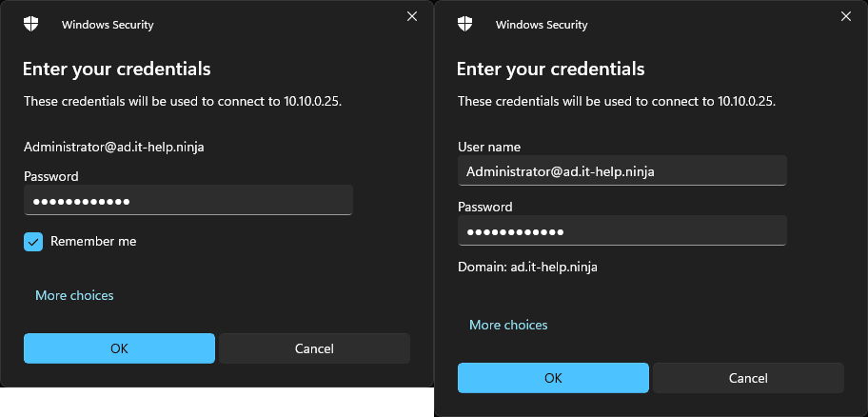Confirm with OK in right dialog

pyautogui.click(x=553, y=378)
